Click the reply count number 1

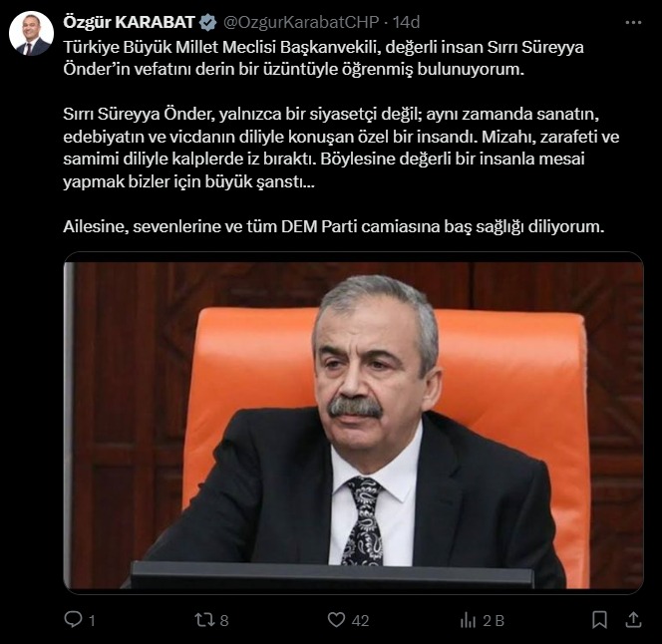(x=92, y=621)
